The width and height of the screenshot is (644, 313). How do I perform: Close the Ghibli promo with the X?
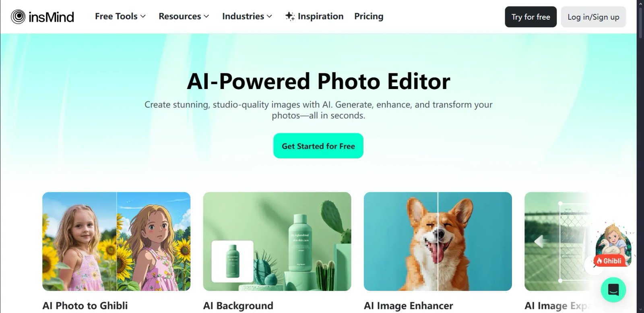click(x=594, y=265)
